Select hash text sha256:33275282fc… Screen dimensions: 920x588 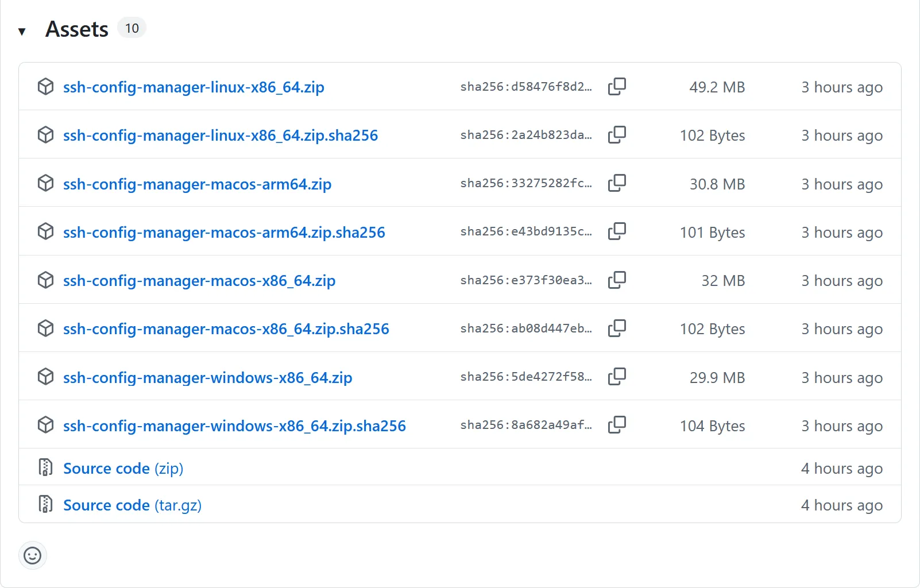coord(526,183)
